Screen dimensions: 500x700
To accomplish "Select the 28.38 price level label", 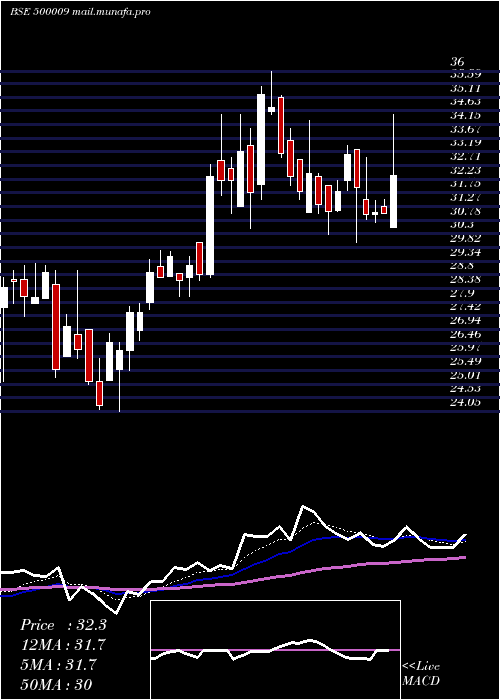I will pos(465,280).
